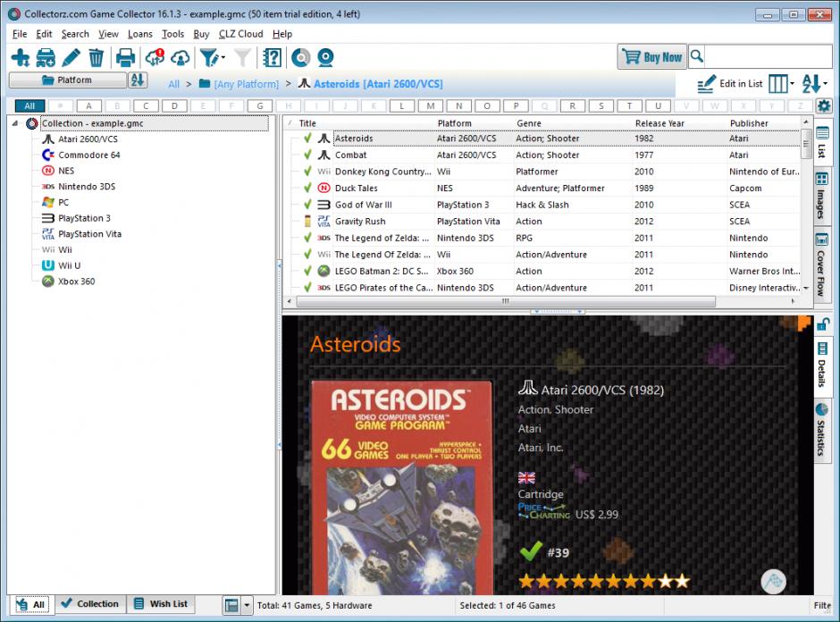This screenshot has height=622, width=840.
Task: Toggle collection checkmark for God of War III
Action: coord(307,205)
